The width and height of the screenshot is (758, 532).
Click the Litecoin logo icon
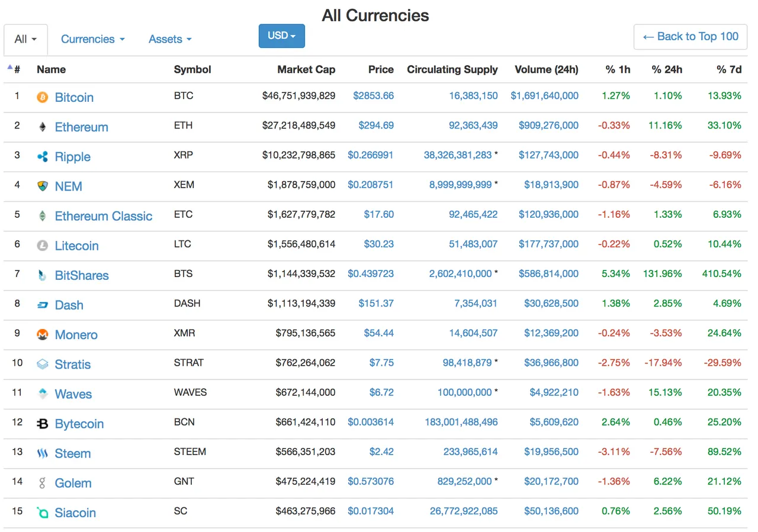coord(42,246)
